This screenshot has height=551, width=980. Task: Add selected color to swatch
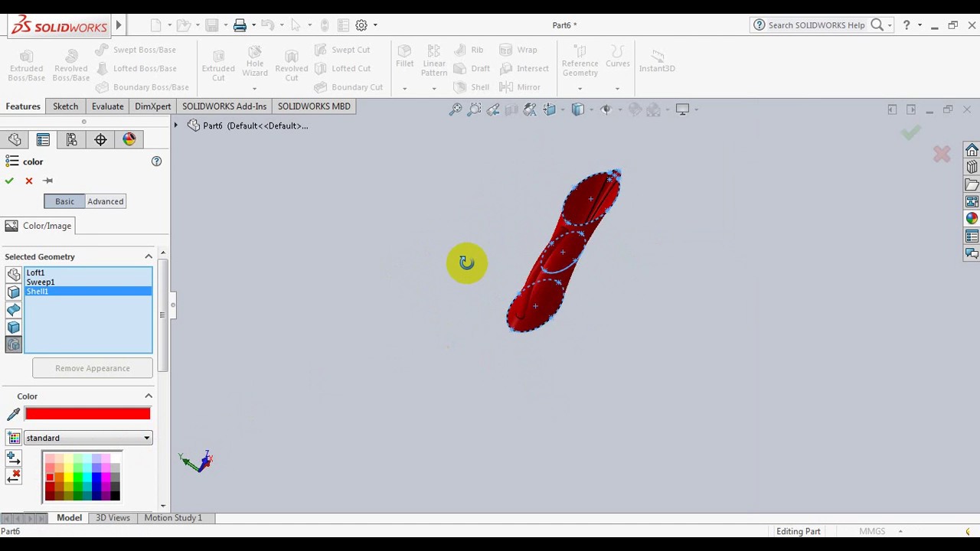(x=13, y=458)
